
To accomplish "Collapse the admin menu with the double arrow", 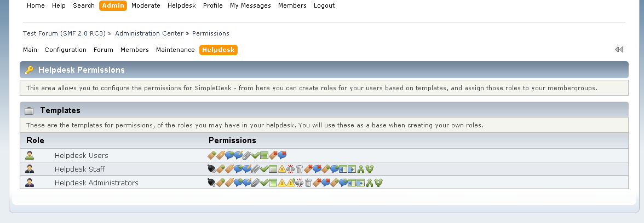I will point(619,50).
